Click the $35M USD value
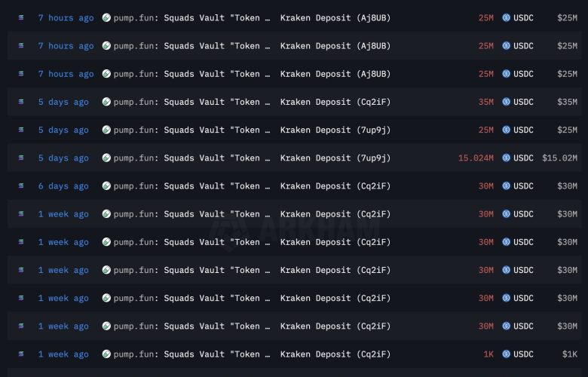588x377 pixels. pyautogui.click(x=567, y=102)
